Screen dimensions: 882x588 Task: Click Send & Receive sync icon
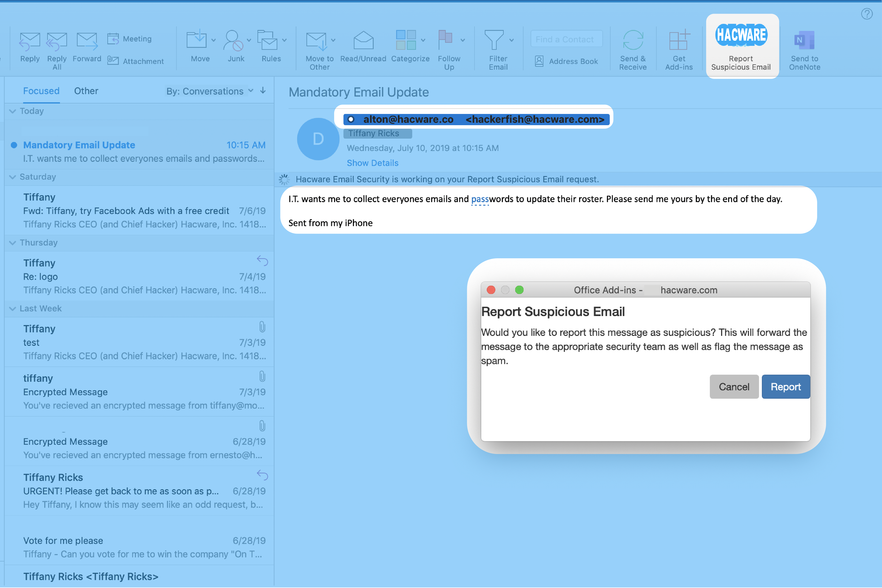tap(633, 40)
